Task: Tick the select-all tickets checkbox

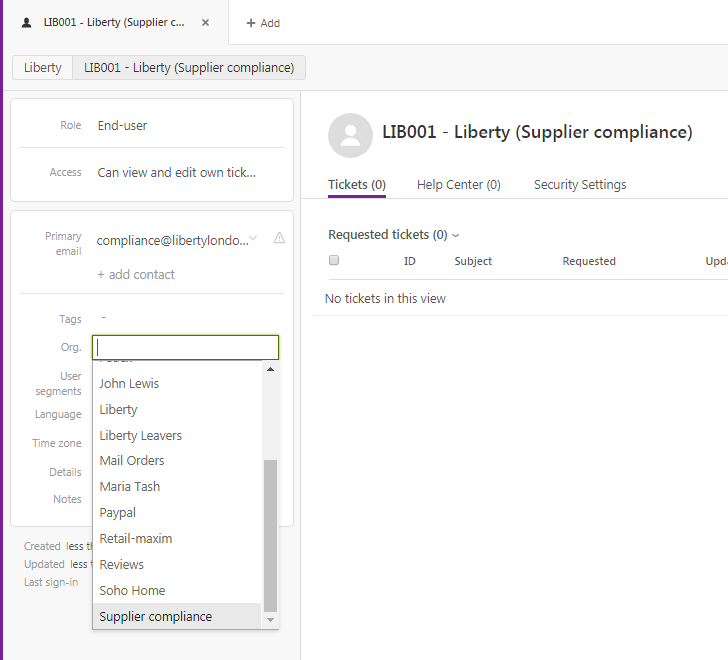Action: (334, 261)
